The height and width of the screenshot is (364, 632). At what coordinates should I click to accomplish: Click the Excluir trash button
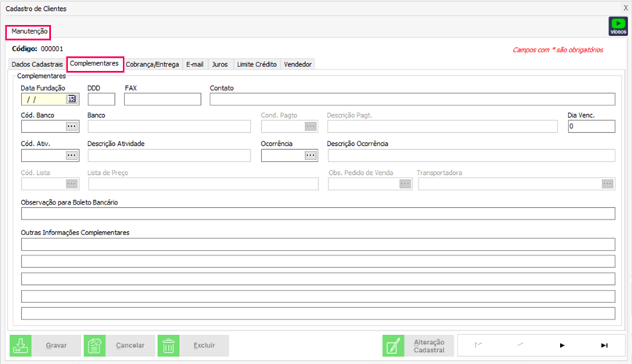click(x=193, y=345)
